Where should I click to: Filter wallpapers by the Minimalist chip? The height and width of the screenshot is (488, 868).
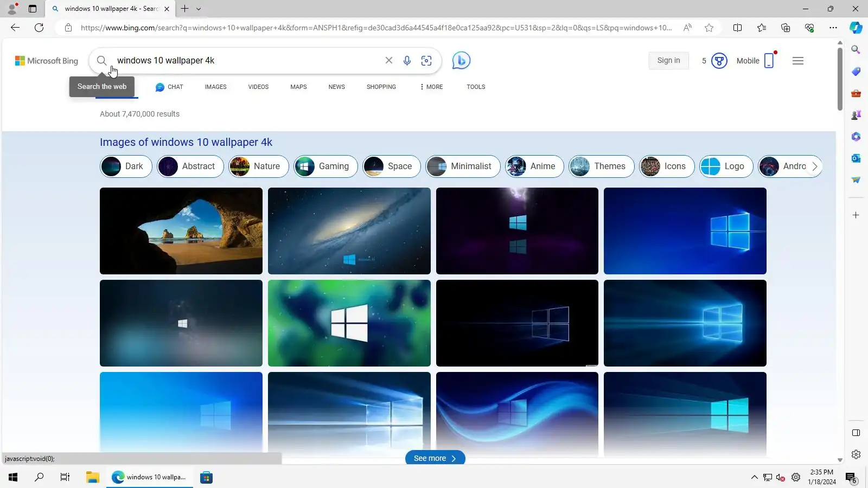click(x=463, y=166)
